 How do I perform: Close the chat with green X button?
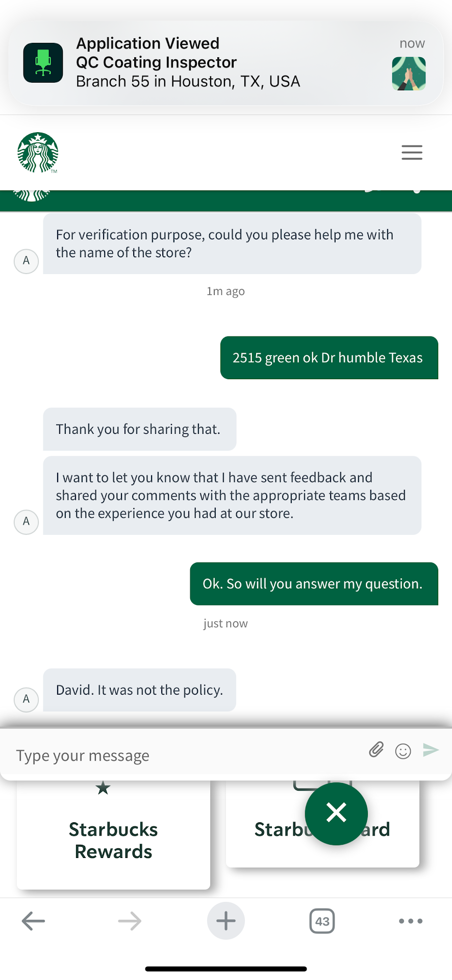336,813
